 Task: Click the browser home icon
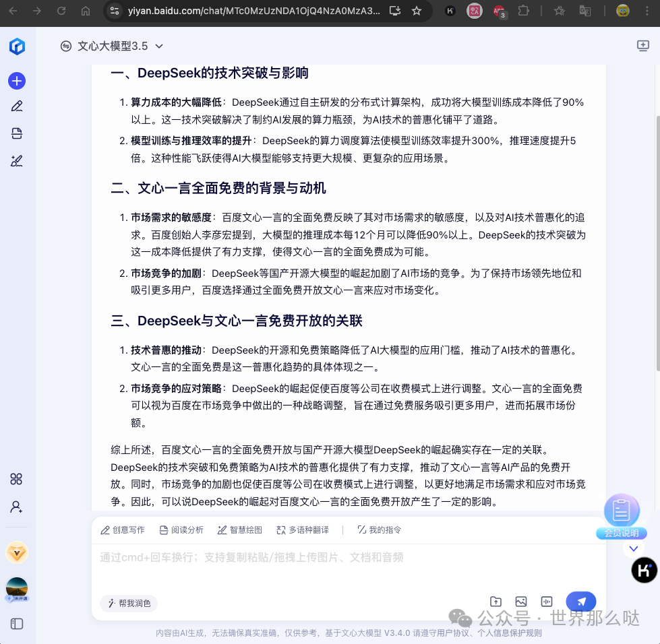86,11
